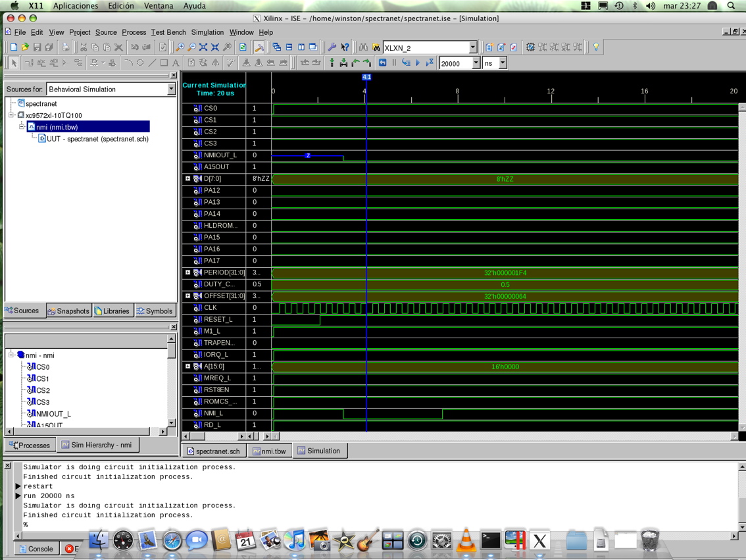Viewport: 746px width, 560px height.
Task: Toggle the highlighted hammer toolbar button
Action: 259,47
